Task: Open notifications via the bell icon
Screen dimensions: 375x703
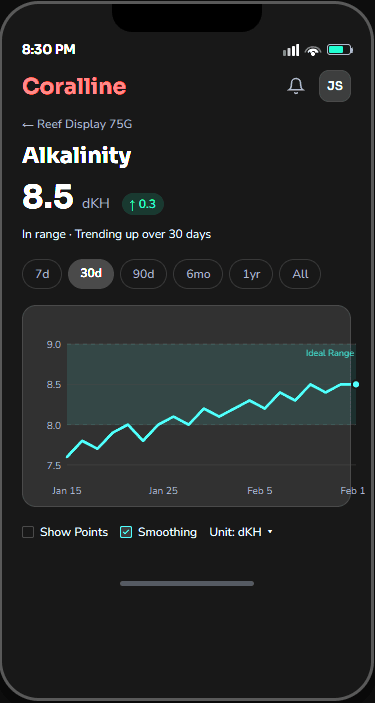Action: click(x=296, y=86)
